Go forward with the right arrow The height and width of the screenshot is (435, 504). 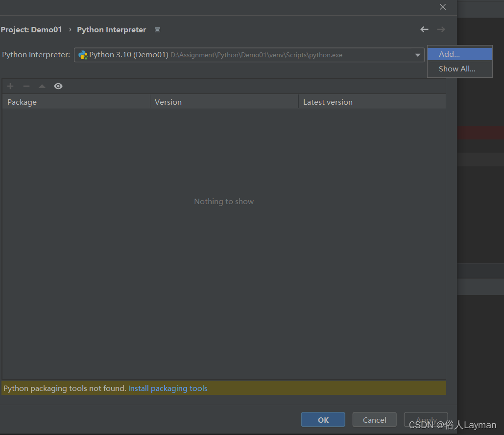[441, 29]
